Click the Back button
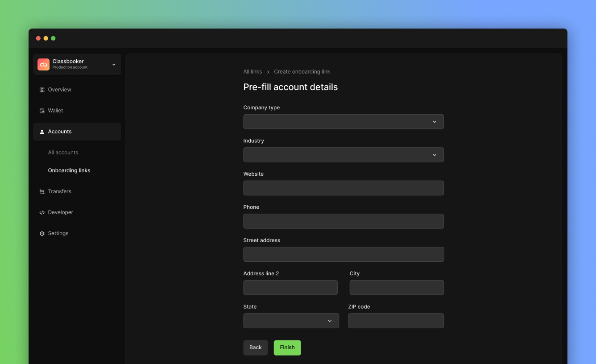The image size is (596, 364). pos(256,347)
